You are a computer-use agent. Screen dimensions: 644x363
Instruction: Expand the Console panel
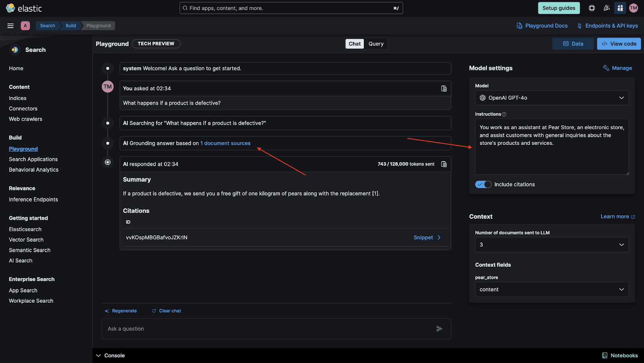(110, 355)
